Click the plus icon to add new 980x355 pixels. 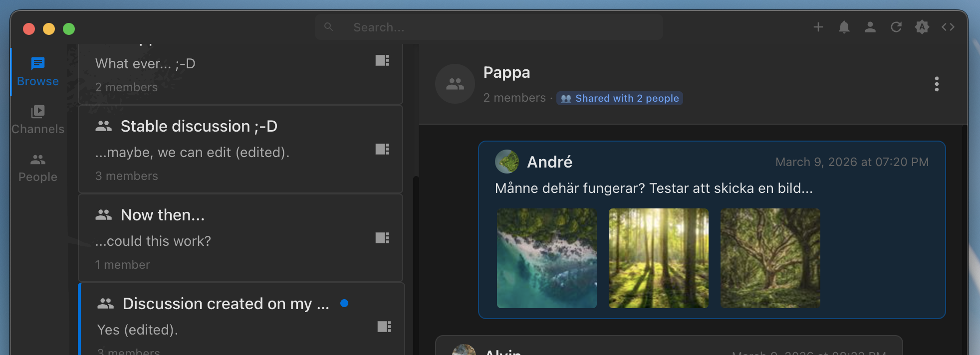818,27
